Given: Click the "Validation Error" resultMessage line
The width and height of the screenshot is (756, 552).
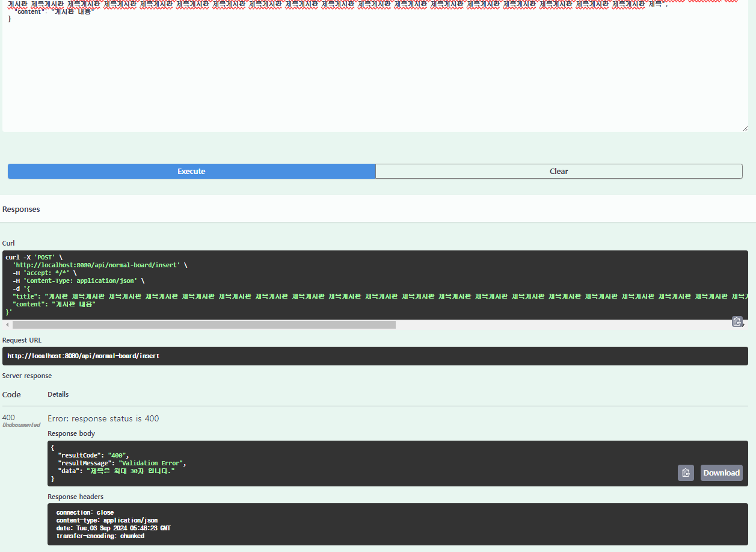Looking at the screenshot, I should (x=122, y=463).
